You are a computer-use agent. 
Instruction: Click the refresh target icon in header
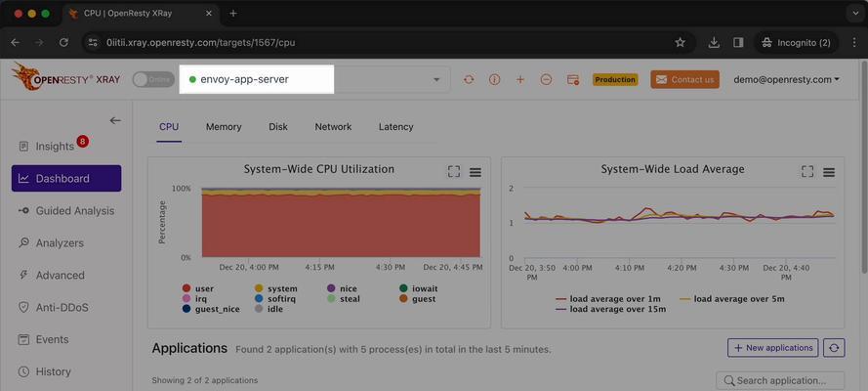(x=469, y=80)
